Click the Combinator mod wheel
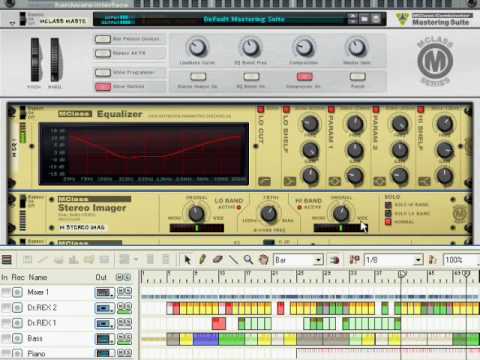This screenshot has height=360, width=480. click(55, 60)
